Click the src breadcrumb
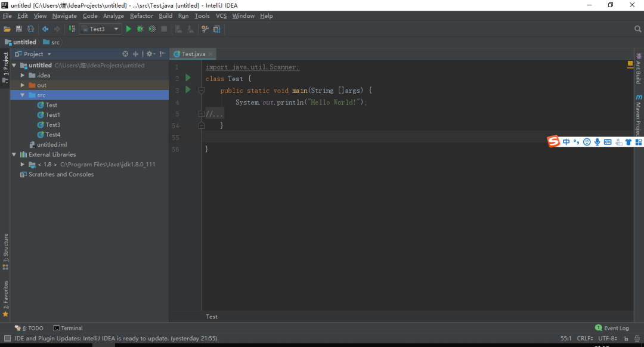 tap(51, 42)
